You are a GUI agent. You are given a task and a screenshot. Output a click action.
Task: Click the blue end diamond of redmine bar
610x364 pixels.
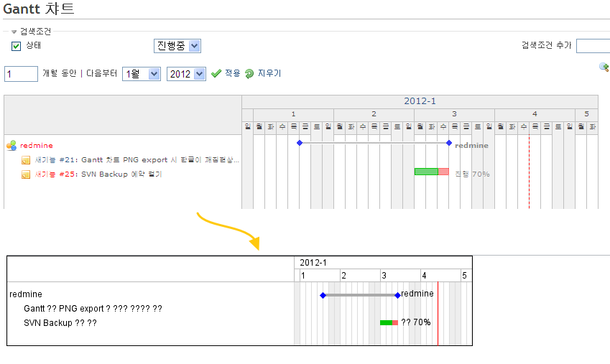coord(449,143)
